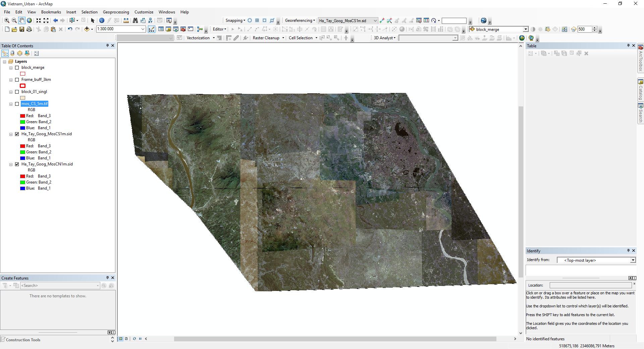The image size is (644, 349).
Task: Click Add Control Points georeferencing tool
Action: (x=382, y=20)
